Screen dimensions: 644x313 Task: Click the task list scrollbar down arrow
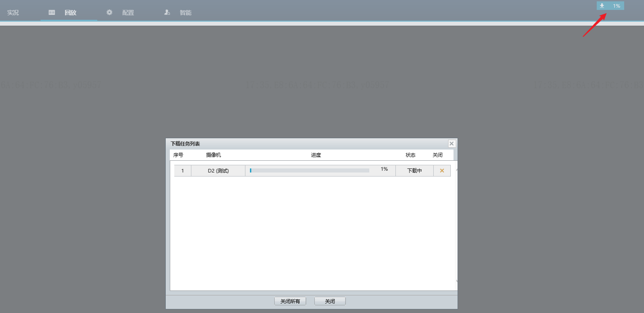[x=457, y=281]
